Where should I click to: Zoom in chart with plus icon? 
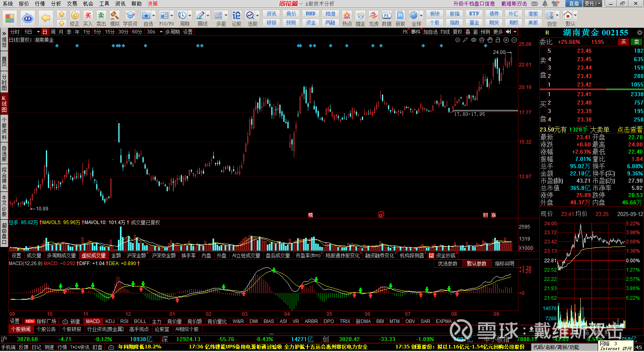(506, 40)
